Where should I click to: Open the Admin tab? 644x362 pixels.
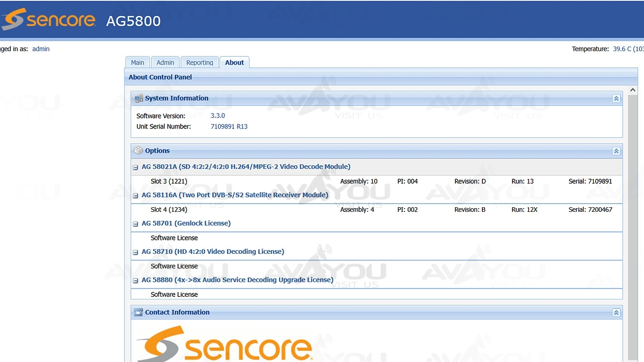[165, 62]
